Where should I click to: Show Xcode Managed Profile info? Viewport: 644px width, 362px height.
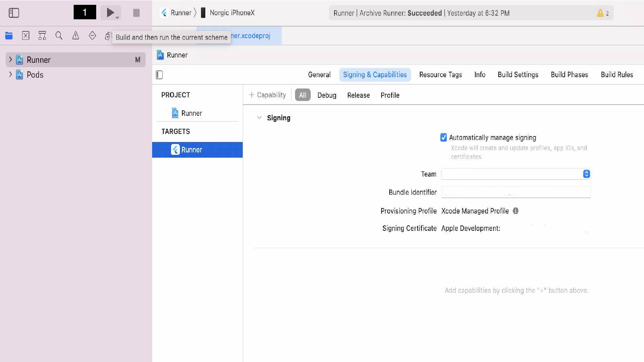[516, 211]
